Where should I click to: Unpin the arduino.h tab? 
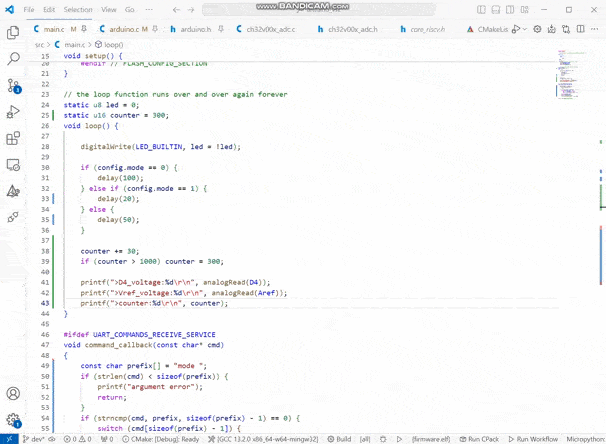point(221,29)
